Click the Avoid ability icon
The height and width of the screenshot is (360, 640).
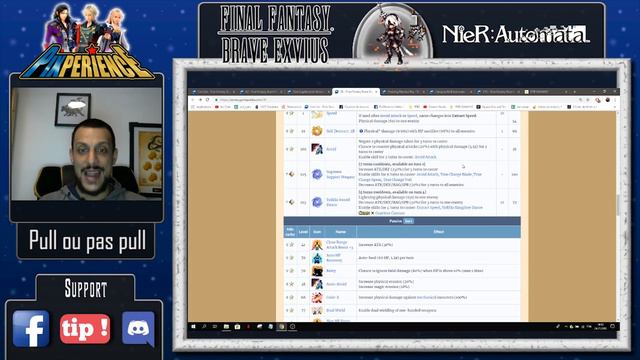tap(317, 149)
